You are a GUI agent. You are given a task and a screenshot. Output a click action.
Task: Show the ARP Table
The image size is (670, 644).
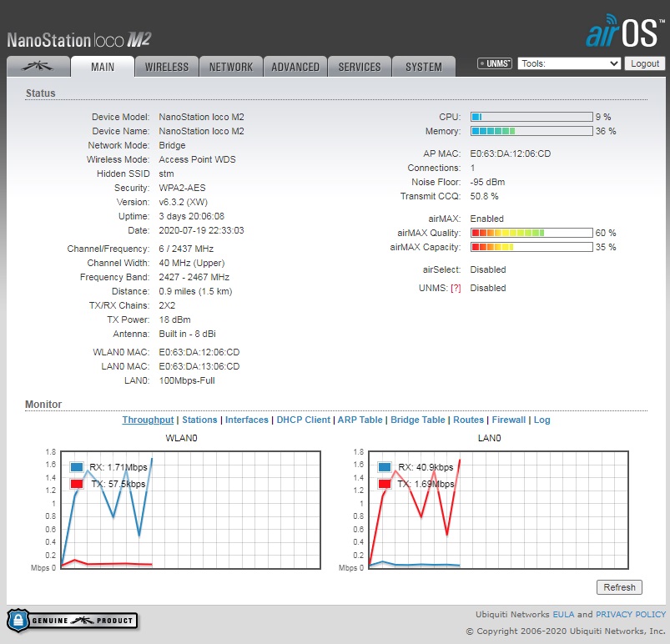click(x=360, y=420)
